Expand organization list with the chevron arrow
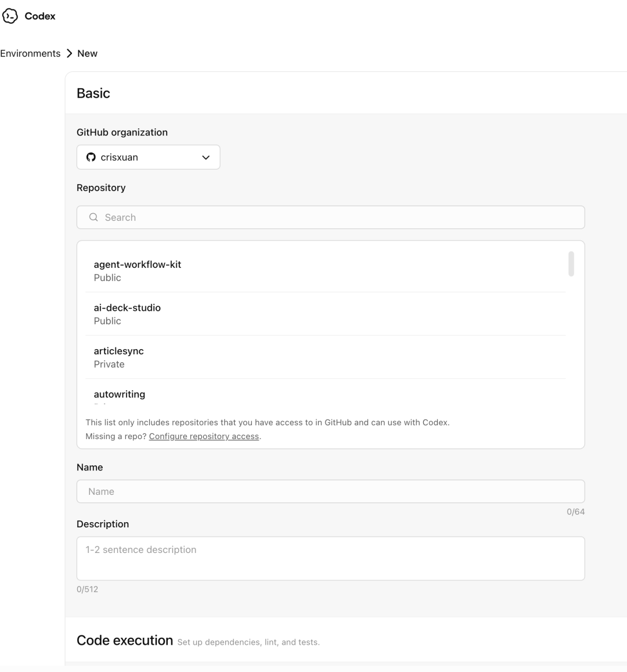The width and height of the screenshot is (627, 672). [x=206, y=157]
